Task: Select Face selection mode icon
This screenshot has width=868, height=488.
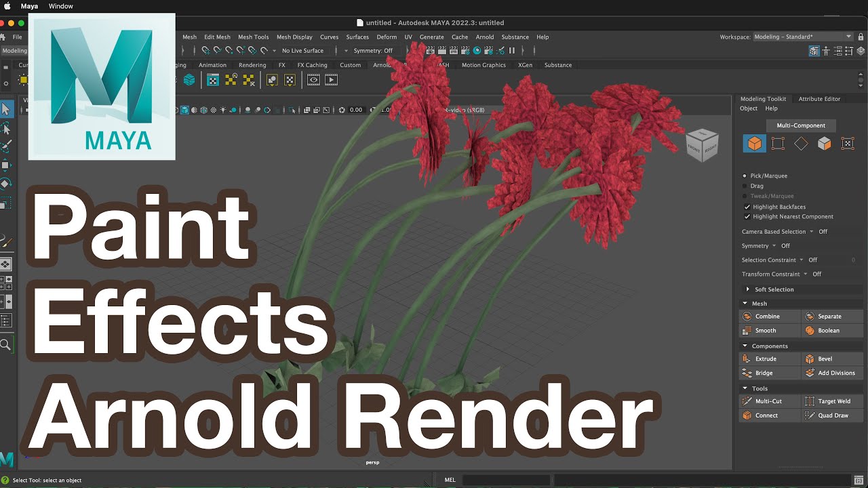Action: coord(824,143)
